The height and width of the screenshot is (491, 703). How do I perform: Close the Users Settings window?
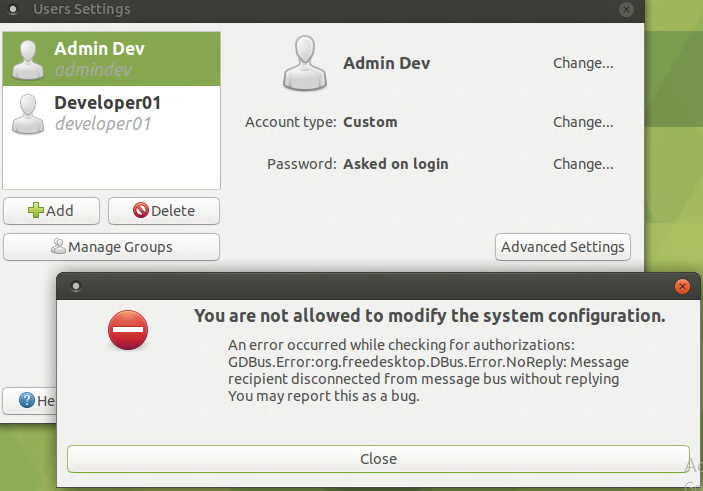pyautogui.click(x=626, y=9)
